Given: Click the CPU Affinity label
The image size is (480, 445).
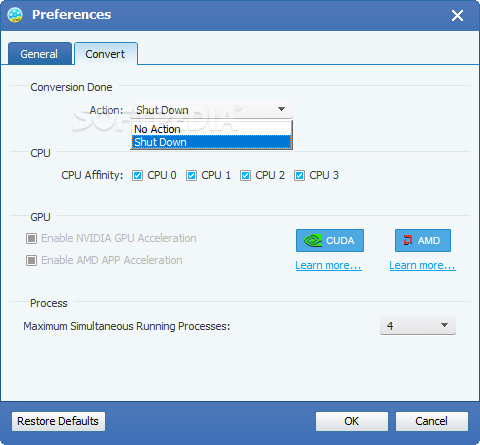Looking at the screenshot, I should pyautogui.click(x=92, y=175).
